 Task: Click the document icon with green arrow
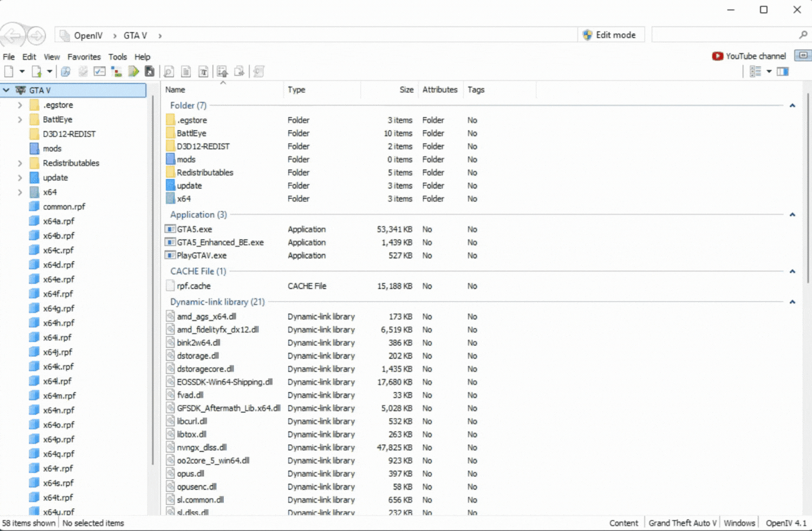tap(37, 71)
